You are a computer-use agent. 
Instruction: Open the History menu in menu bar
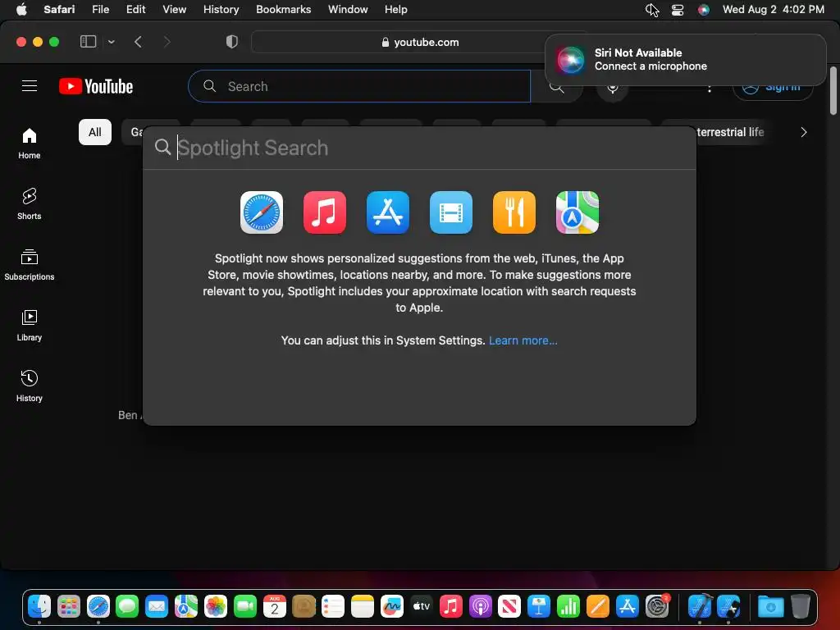(x=221, y=9)
